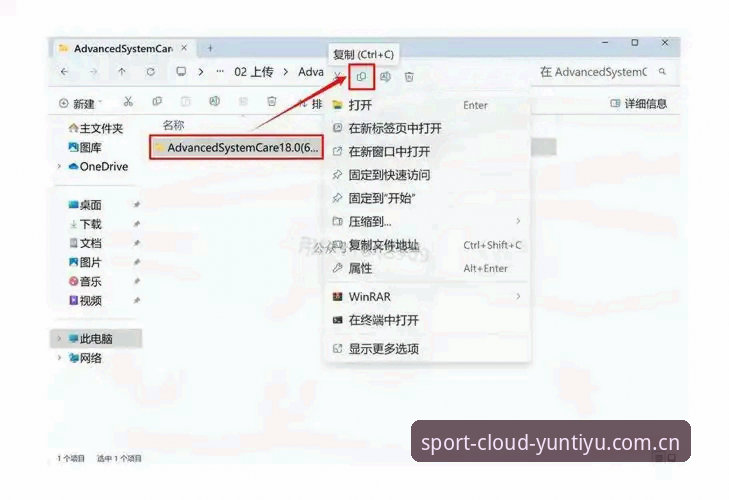Viewport: 729px width, 500px height.
Task: Toggle the 详细信息 pane
Action: pos(638,103)
